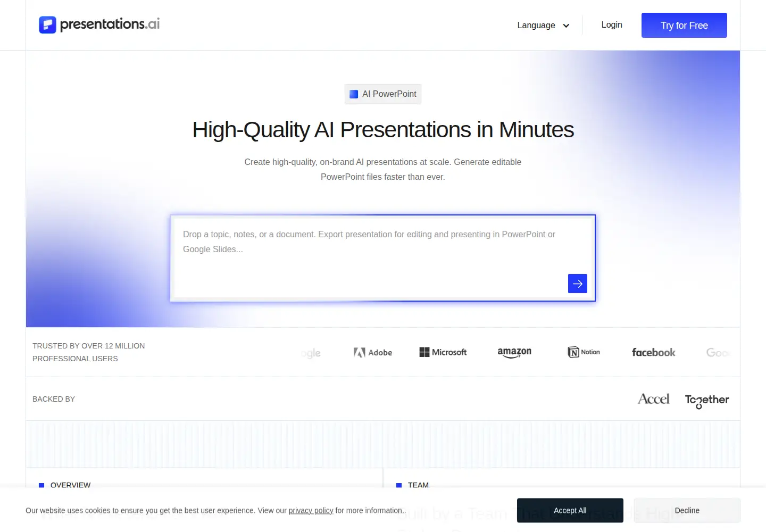Click the amazon logo
Screen dimensions: 766x532
[514, 353]
